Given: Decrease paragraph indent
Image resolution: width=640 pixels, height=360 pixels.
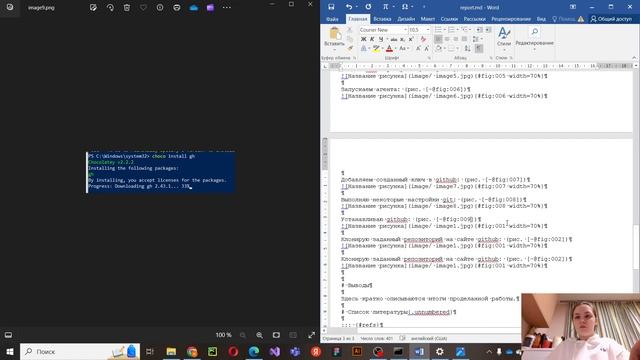Looking at the screenshot, I should tap(479, 30).
